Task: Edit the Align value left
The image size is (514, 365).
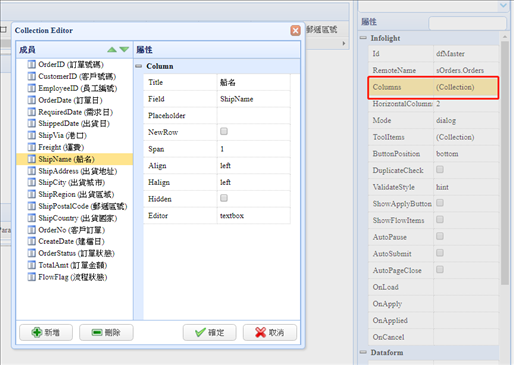Action: [254, 166]
